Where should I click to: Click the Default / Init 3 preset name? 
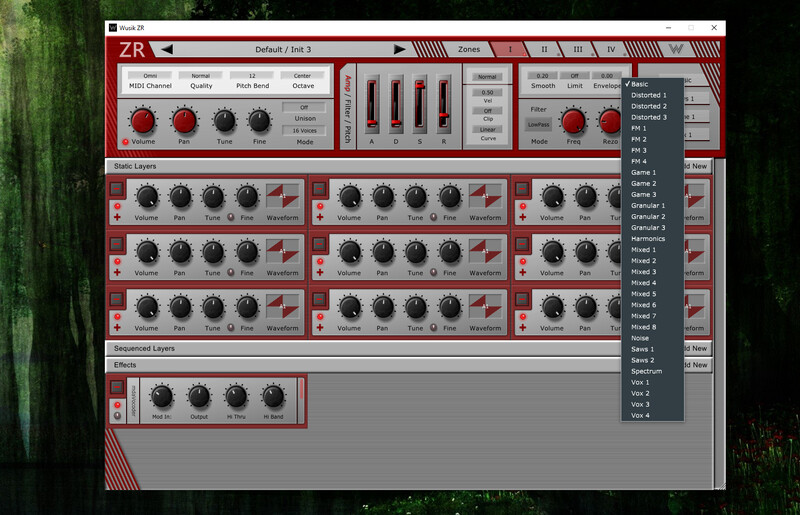tap(283, 50)
